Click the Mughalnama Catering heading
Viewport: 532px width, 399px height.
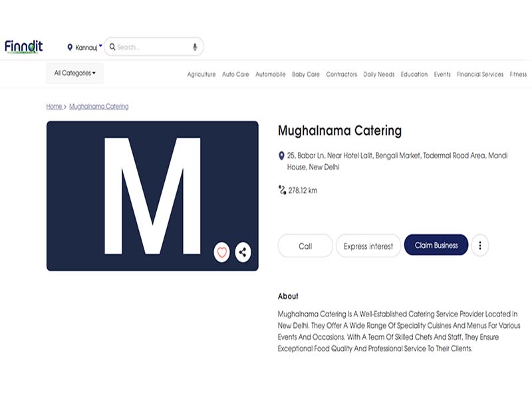(x=340, y=130)
